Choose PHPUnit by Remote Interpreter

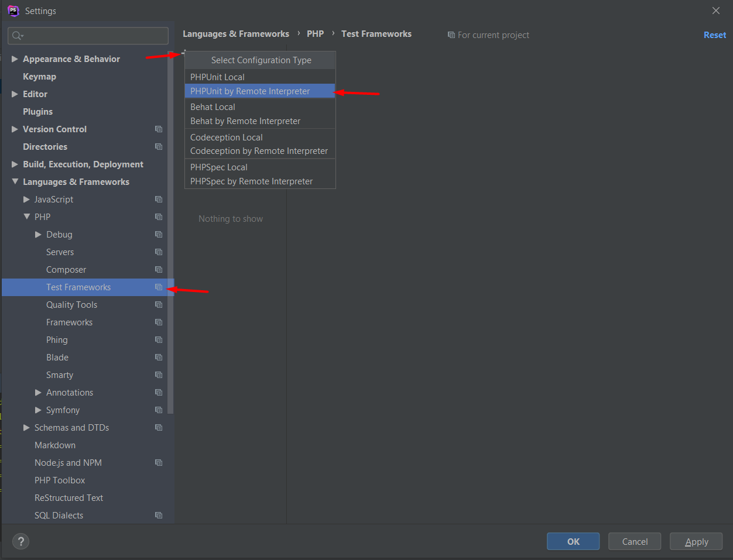click(x=260, y=91)
